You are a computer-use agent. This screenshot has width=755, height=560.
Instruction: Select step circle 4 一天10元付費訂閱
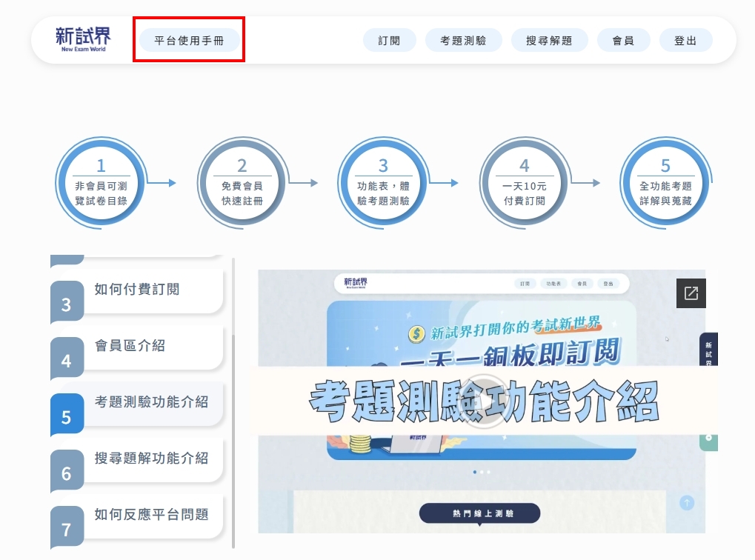[524, 183]
